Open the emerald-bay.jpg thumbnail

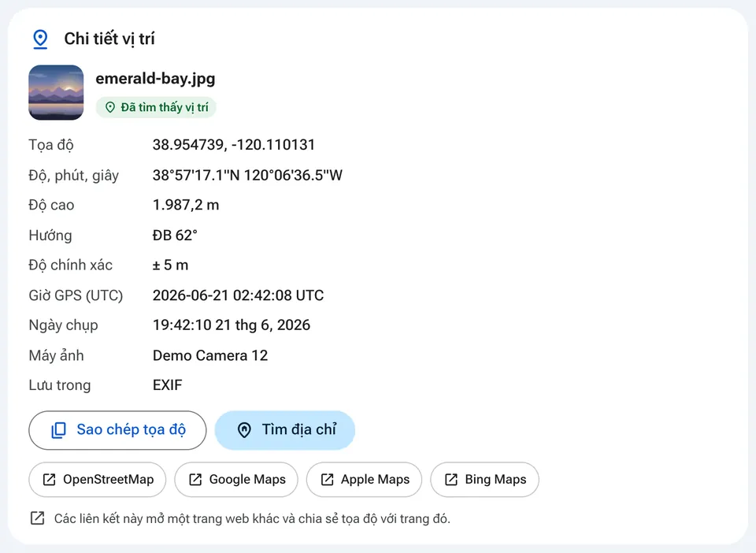(x=56, y=93)
